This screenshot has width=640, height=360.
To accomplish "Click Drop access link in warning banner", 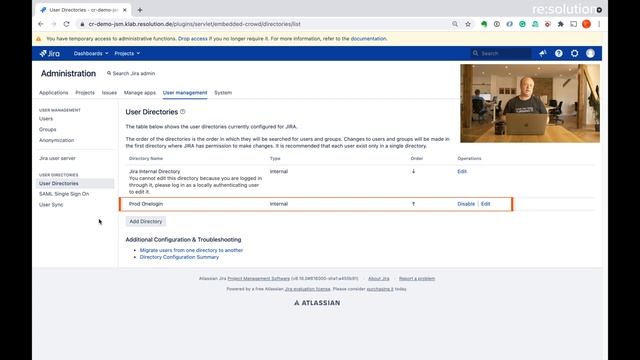I will (193, 39).
